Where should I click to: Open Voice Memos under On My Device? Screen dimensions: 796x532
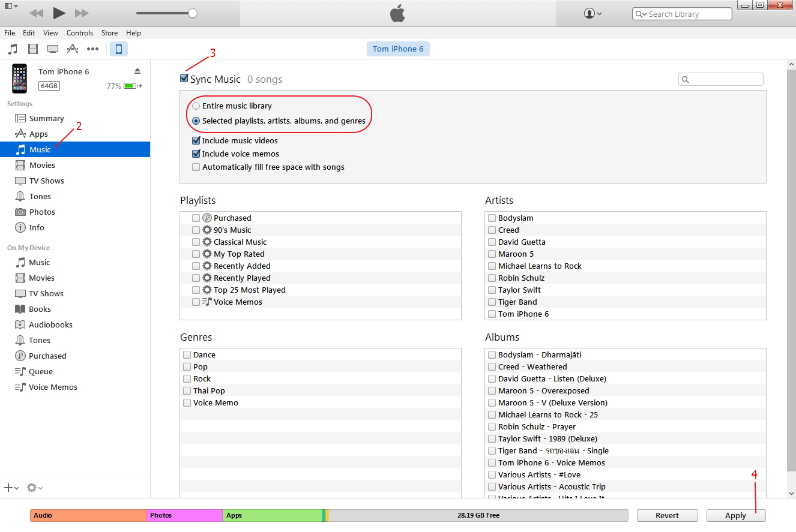pyautogui.click(x=75, y=387)
